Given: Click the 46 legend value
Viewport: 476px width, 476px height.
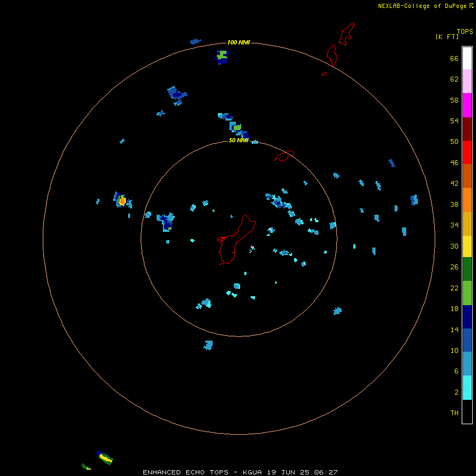Looking at the screenshot, I should [x=454, y=163].
